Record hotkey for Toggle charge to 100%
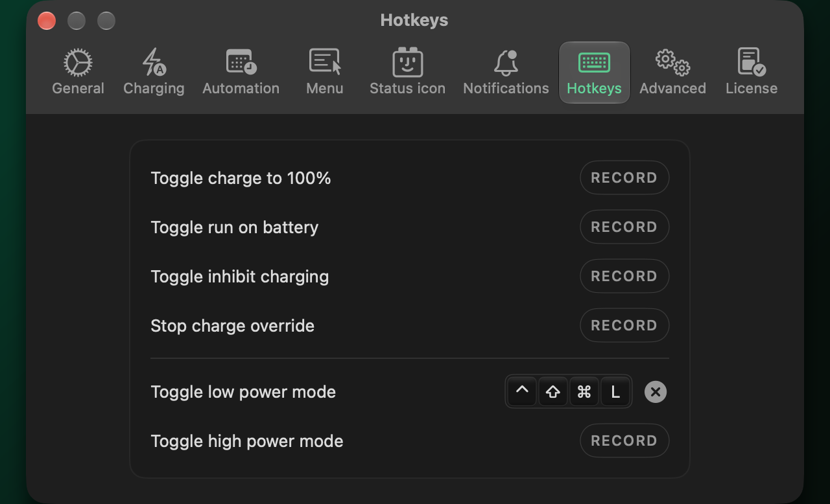The image size is (830, 504). 624,178
